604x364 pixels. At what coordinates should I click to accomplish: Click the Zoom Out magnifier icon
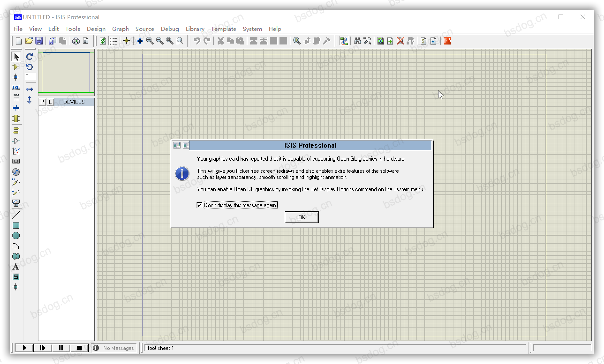pos(160,41)
